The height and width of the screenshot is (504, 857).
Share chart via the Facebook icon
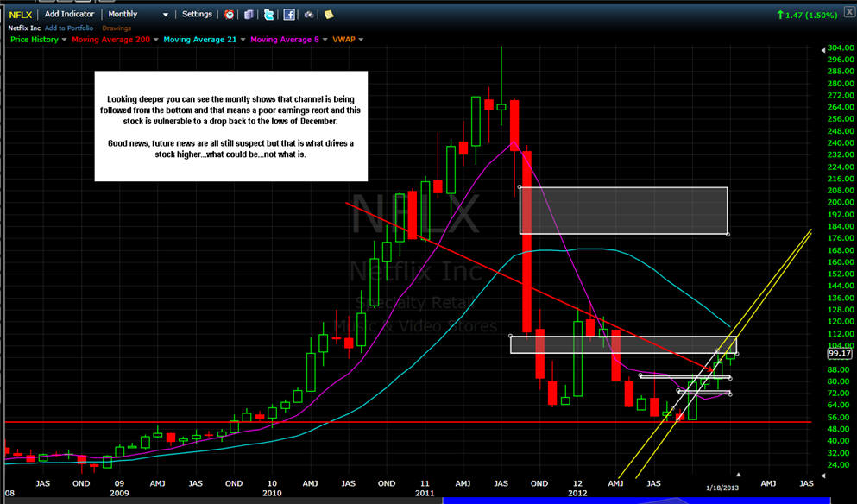(288, 15)
